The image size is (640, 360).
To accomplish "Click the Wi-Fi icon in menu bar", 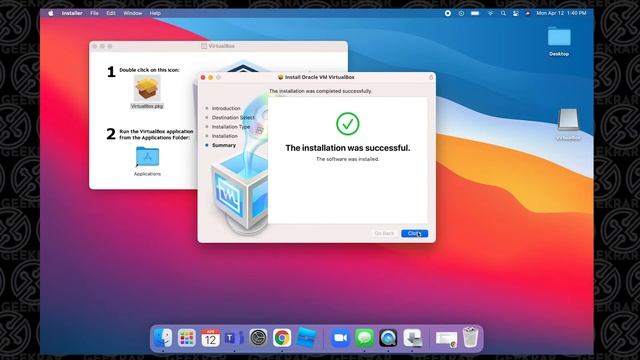I will (x=490, y=13).
